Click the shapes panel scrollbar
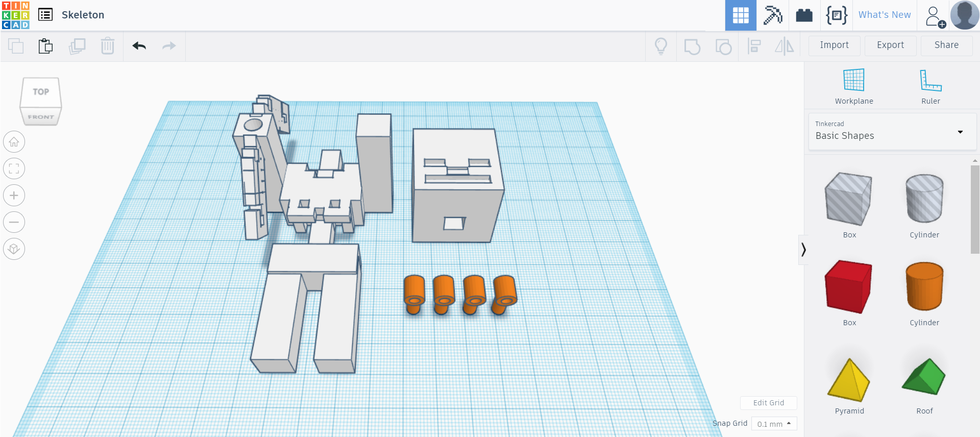 pos(975,209)
